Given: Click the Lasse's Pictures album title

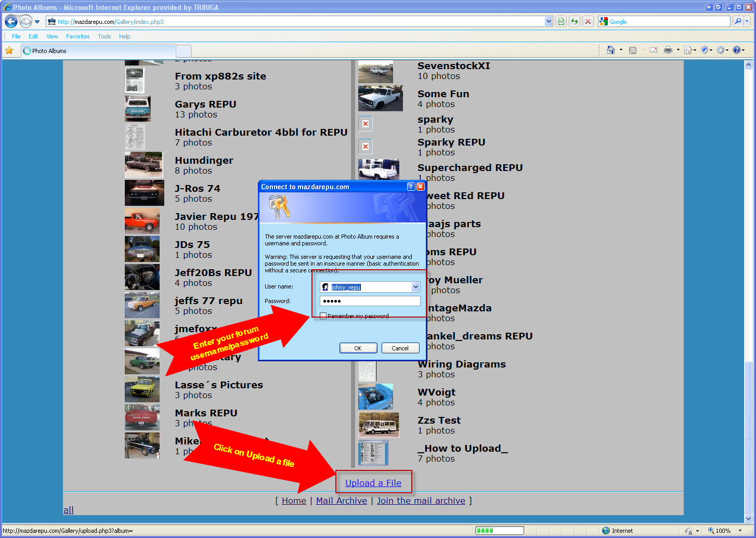Looking at the screenshot, I should click(x=219, y=385).
